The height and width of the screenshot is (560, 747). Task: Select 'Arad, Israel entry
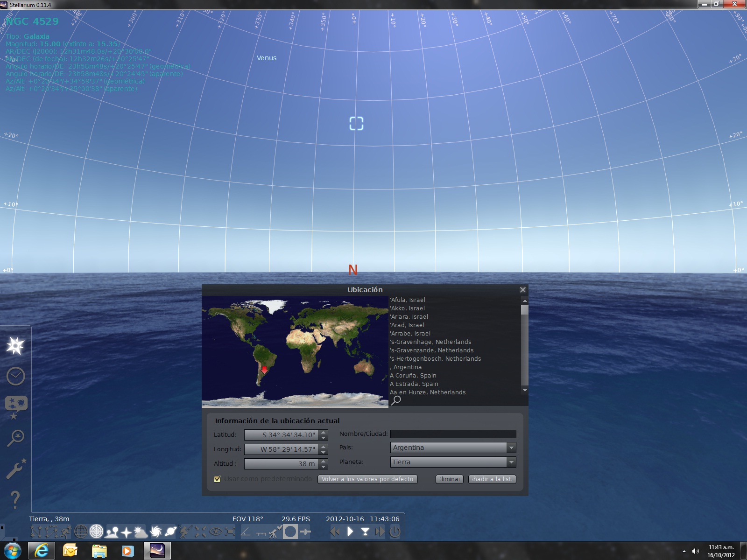point(407,325)
